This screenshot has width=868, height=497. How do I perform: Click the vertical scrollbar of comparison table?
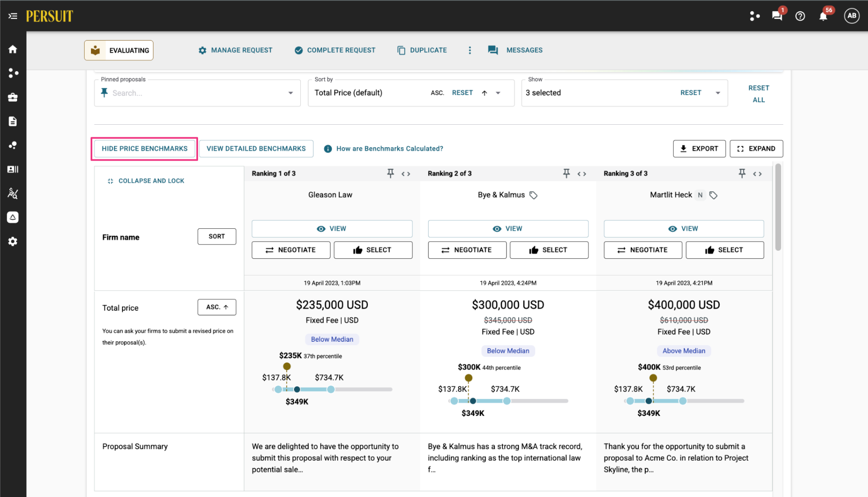tap(778, 208)
